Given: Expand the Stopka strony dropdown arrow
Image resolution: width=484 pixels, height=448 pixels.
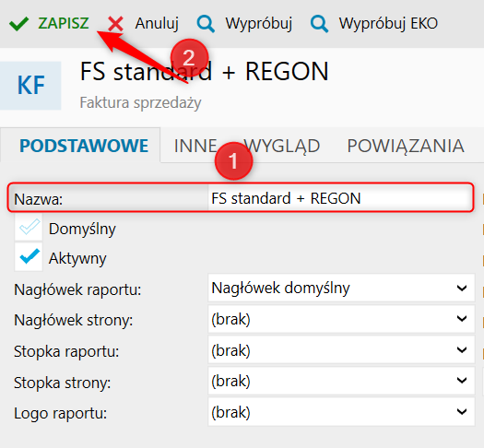Looking at the screenshot, I should click(462, 381).
